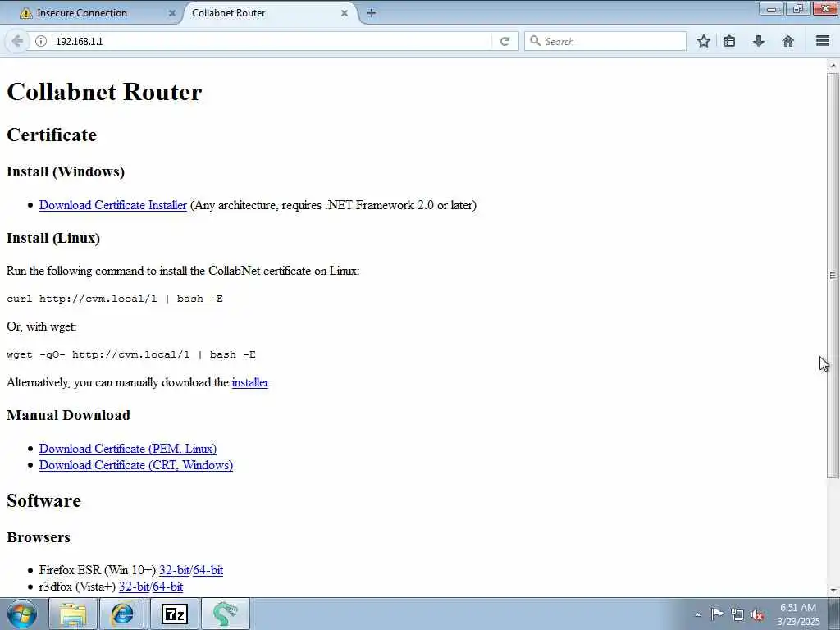This screenshot has height=630, width=840.
Task: Open the Firefox hamburger menu
Action: click(x=823, y=41)
